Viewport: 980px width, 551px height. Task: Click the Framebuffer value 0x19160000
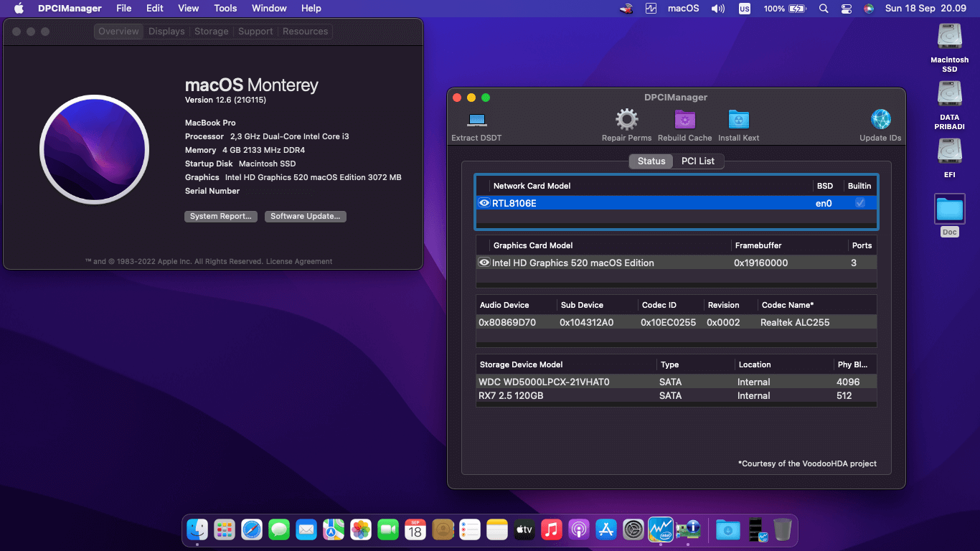point(760,263)
